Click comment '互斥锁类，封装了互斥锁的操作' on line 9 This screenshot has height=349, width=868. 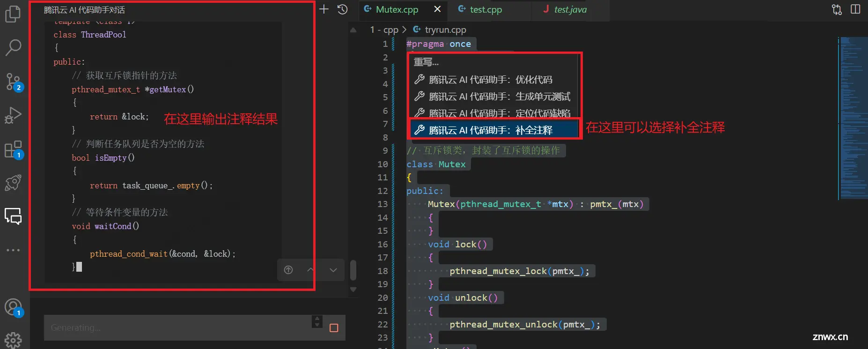[492, 150]
